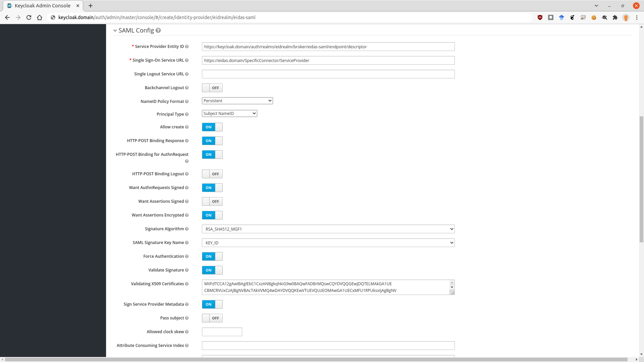Click the extensions puzzle icon in toolbar

coord(615,17)
